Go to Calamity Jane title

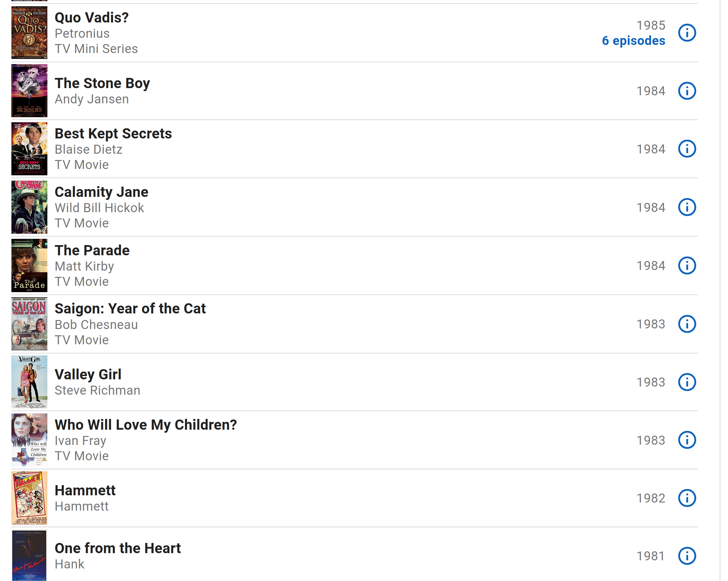coord(101,192)
